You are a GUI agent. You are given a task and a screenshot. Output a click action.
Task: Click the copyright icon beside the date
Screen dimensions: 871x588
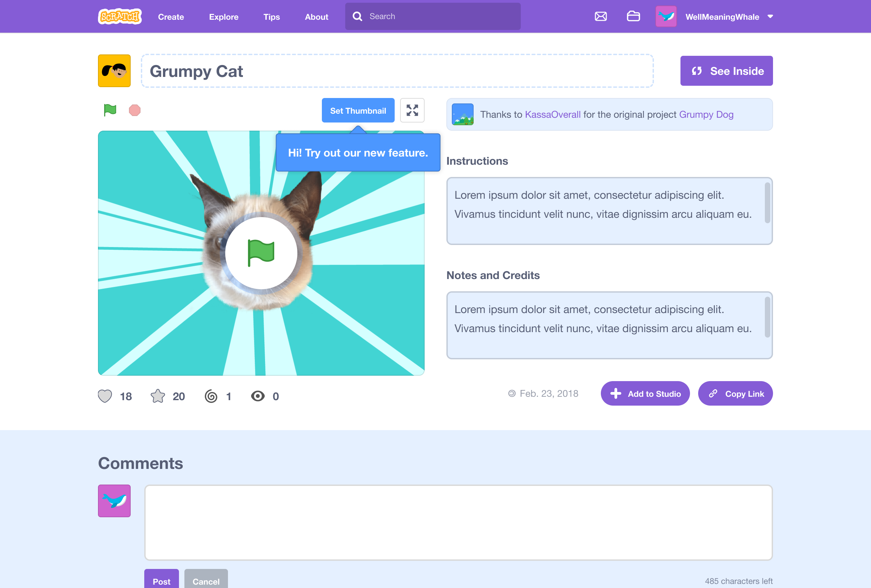512,393
